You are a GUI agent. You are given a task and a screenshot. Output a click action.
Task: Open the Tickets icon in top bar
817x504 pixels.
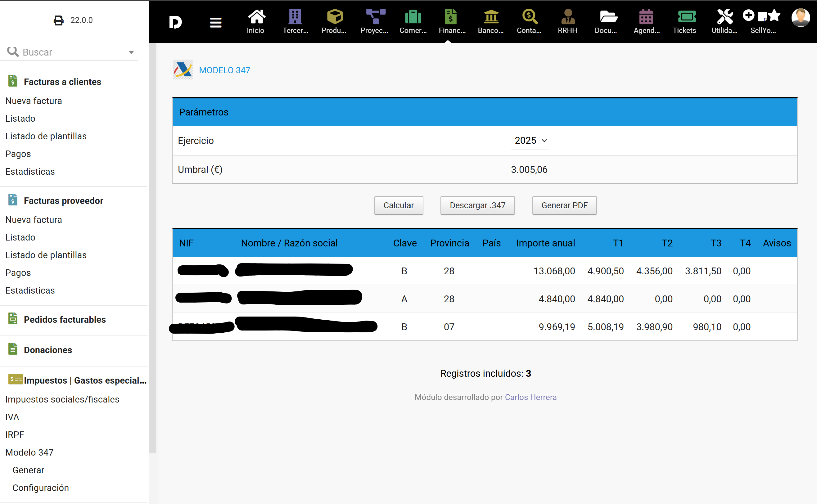click(x=686, y=17)
